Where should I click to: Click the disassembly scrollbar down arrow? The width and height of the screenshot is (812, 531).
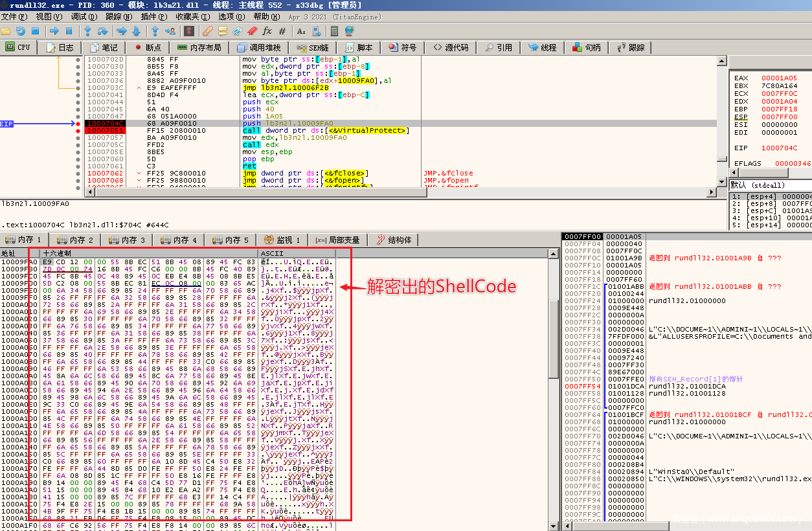point(721,183)
